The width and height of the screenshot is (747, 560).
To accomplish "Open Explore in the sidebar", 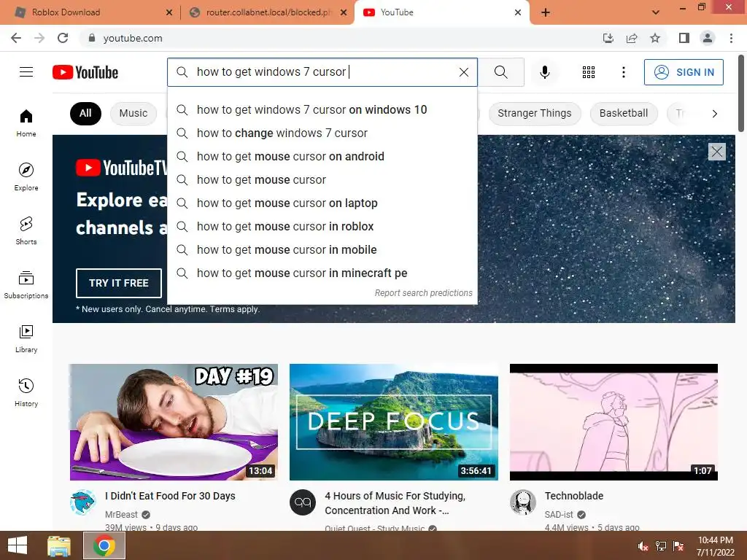I will click(x=26, y=176).
